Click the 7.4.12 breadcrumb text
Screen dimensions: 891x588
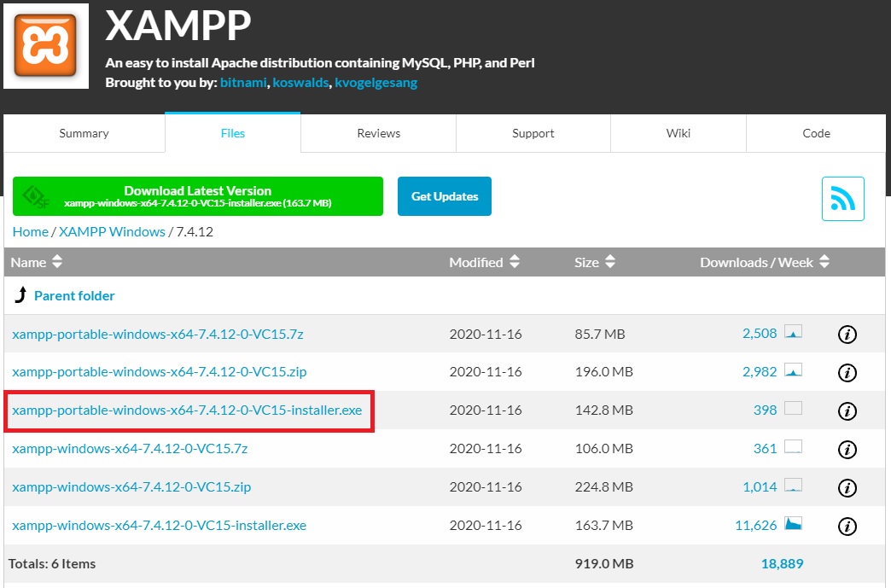(195, 232)
